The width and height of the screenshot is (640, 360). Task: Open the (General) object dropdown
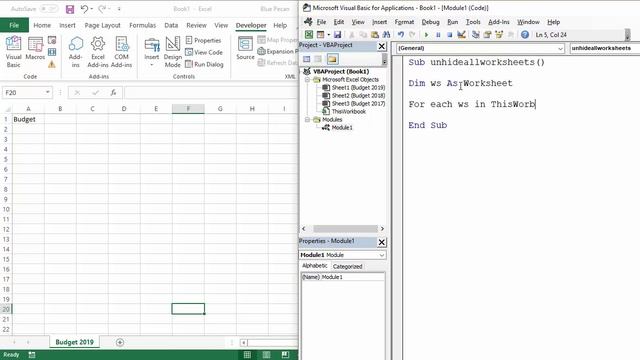point(560,48)
